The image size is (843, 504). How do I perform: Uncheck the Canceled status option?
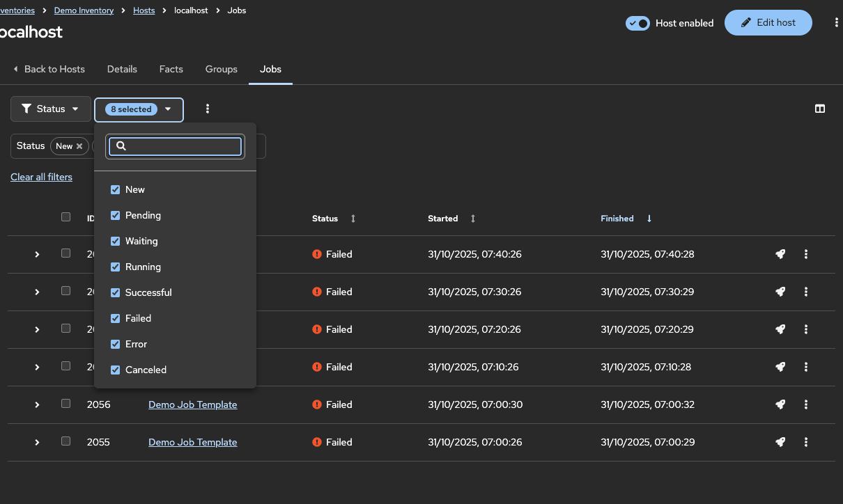pos(116,370)
